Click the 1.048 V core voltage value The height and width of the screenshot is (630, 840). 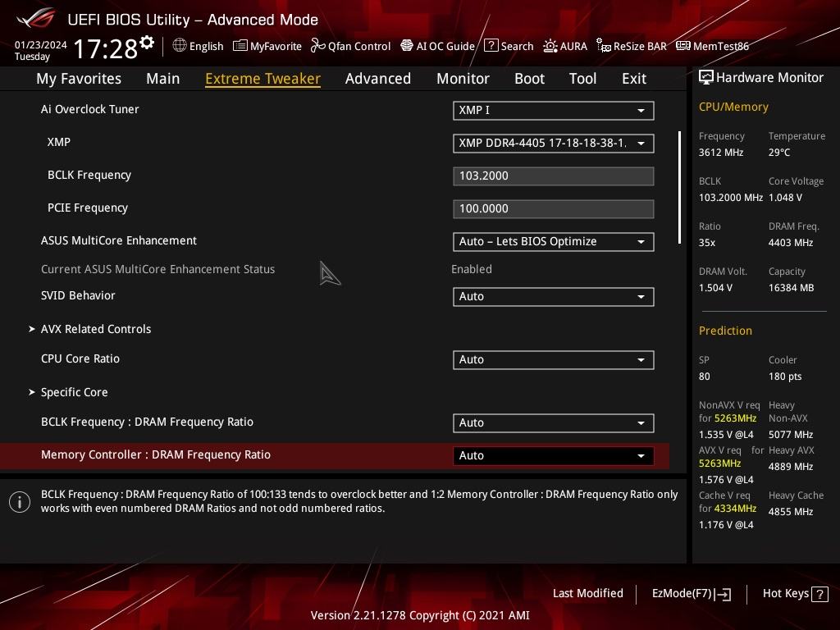click(x=785, y=198)
